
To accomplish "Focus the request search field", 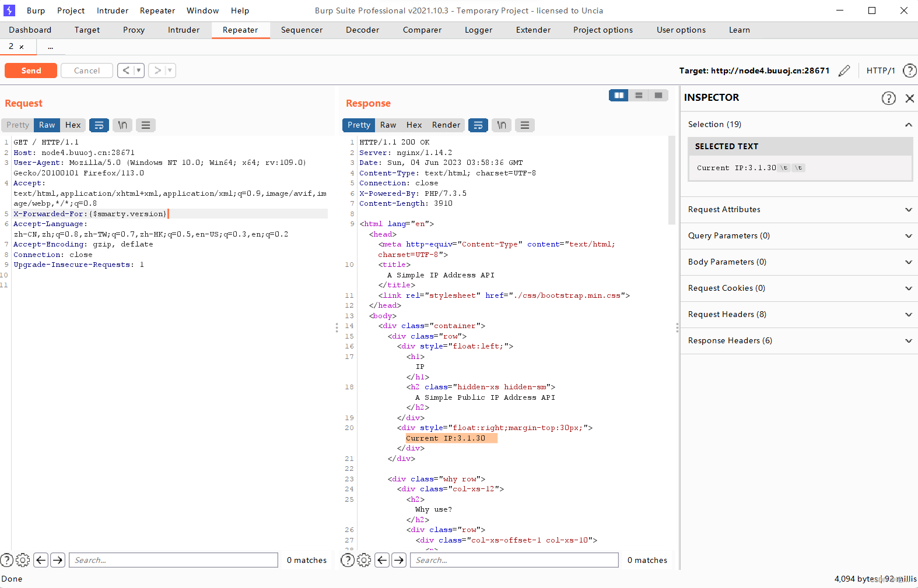I will (x=173, y=560).
